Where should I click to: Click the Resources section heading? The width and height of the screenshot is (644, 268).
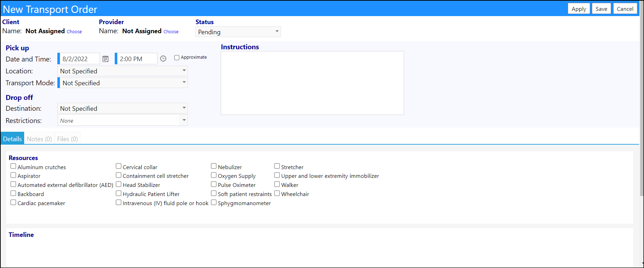(23, 158)
